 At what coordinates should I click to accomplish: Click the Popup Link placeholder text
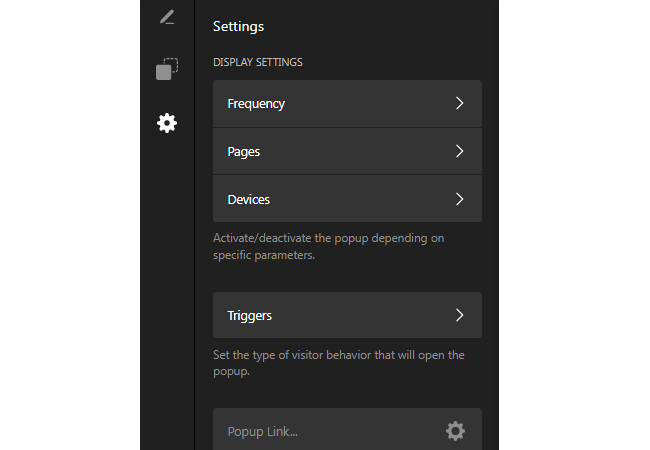point(262,432)
